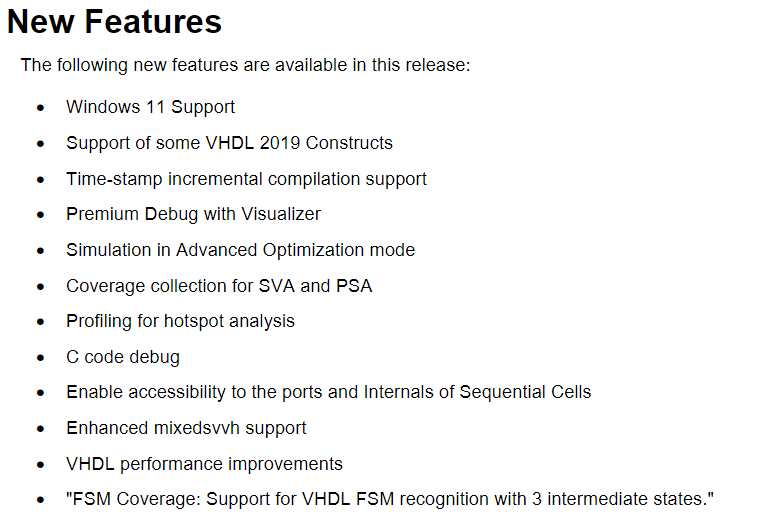Select the intro sentence about this release
The height and width of the screenshot is (514, 784).
tap(246, 65)
